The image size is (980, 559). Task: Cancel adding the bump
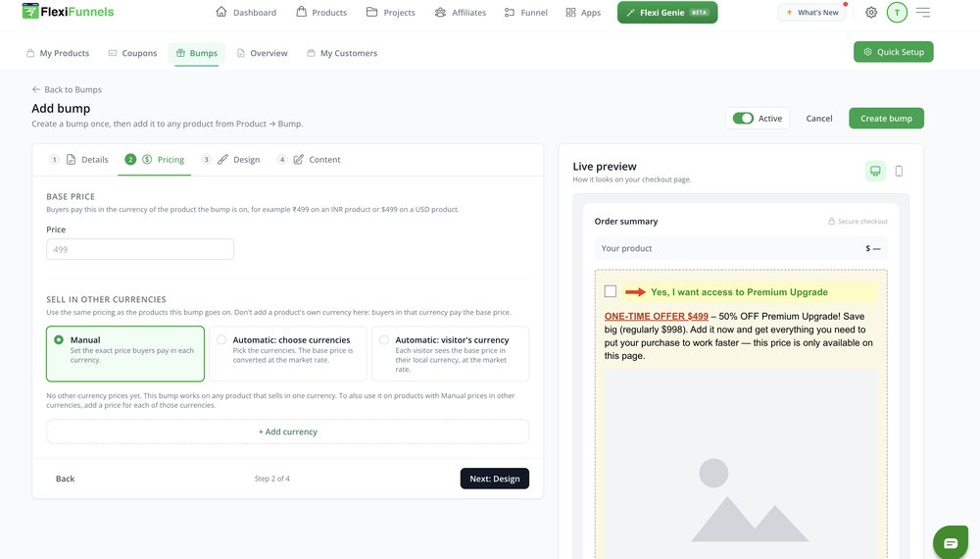tap(818, 119)
